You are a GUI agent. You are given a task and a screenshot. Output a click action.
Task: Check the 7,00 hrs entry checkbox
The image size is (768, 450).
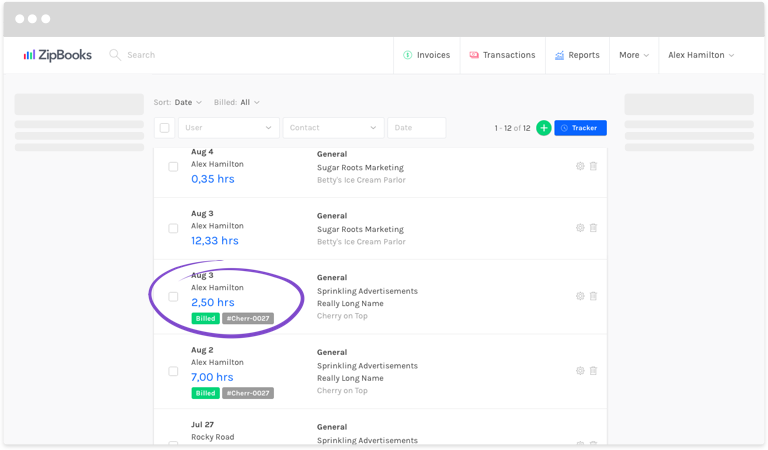(173, 371)
